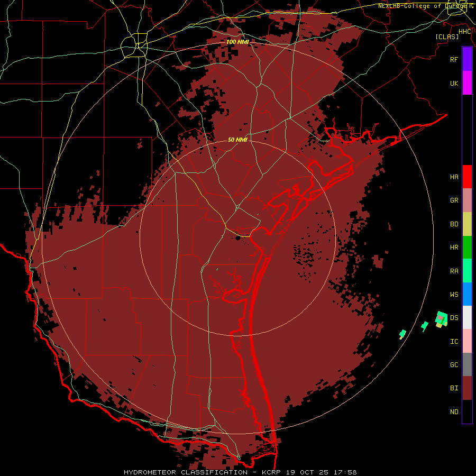Click the HHC product label
This screenshot has height=476, width=476.
click(465, 32)
